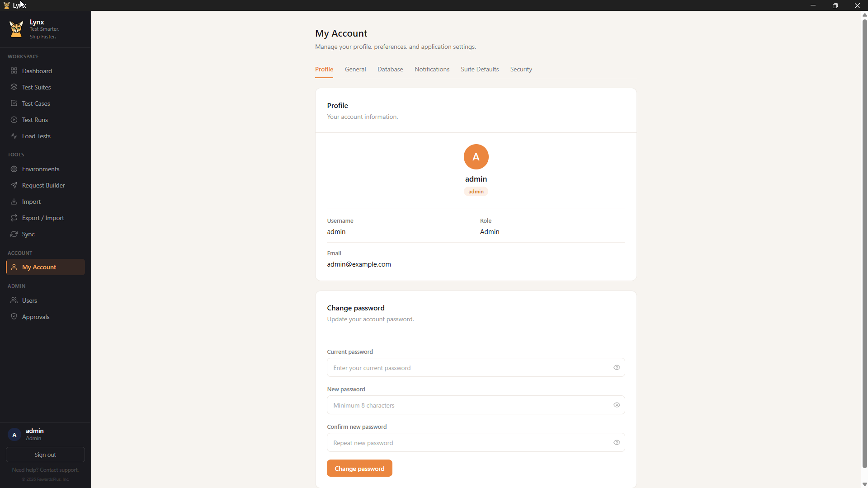The image size is (868, 488).
Task: Open Export / Import
Action: coord(42,217)
